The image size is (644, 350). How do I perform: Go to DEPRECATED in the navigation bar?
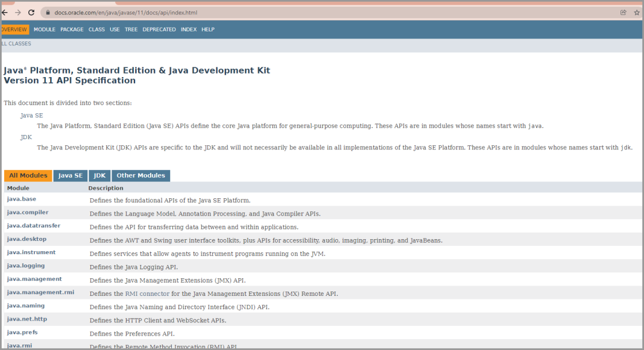[159, 30]
